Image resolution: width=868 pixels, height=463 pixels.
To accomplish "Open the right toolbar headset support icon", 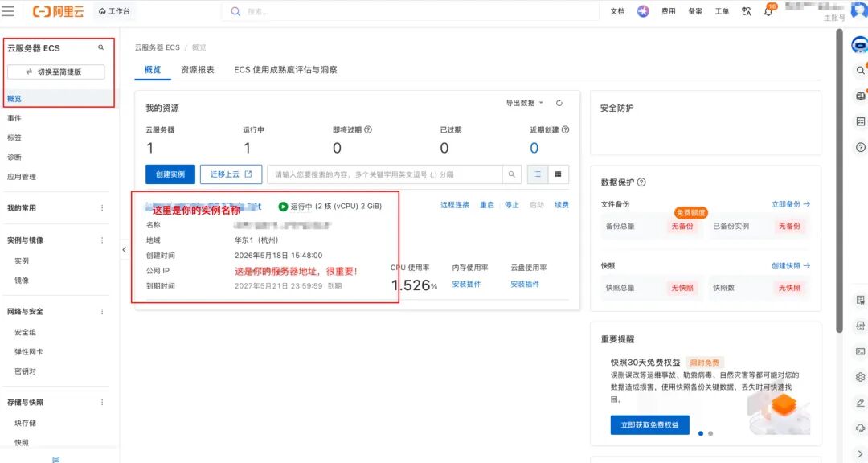I will [860, 428].
